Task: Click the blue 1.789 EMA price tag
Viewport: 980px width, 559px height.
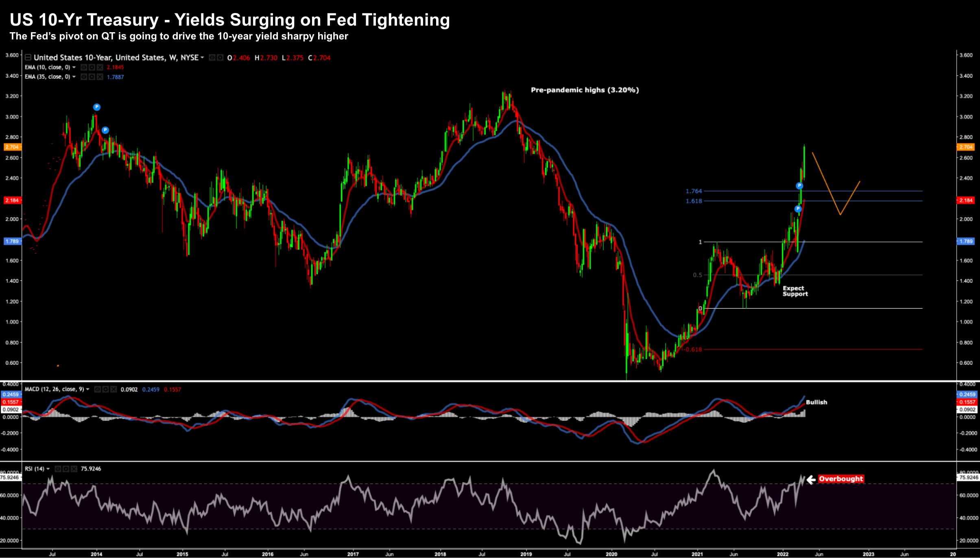Action: coord(12,241)
